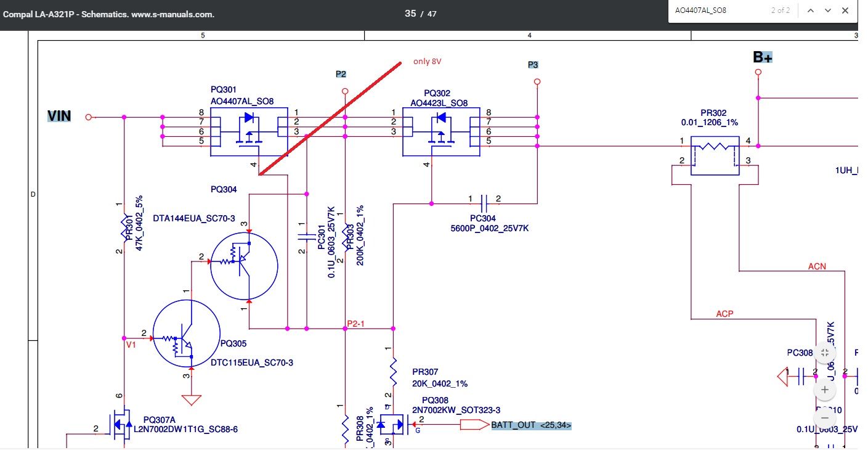Click the PC304 capacitor symbol

(x=484, y=202)
